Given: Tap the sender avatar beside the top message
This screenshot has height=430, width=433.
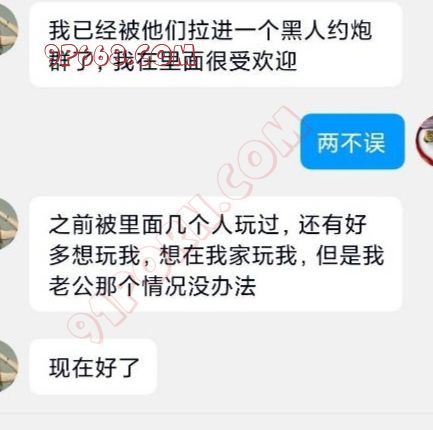Looking at the screenshot, I should click(x=7, y=31).
